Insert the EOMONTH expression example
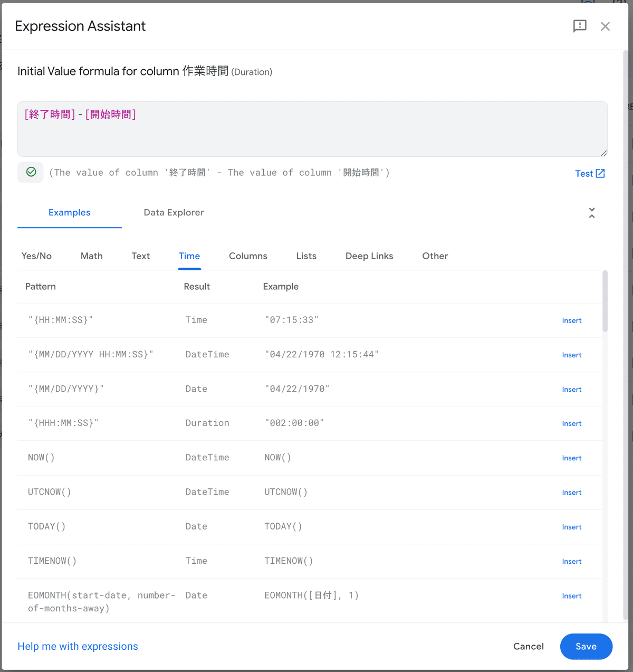Screen dimensions: 633x672 click(572, 596)
